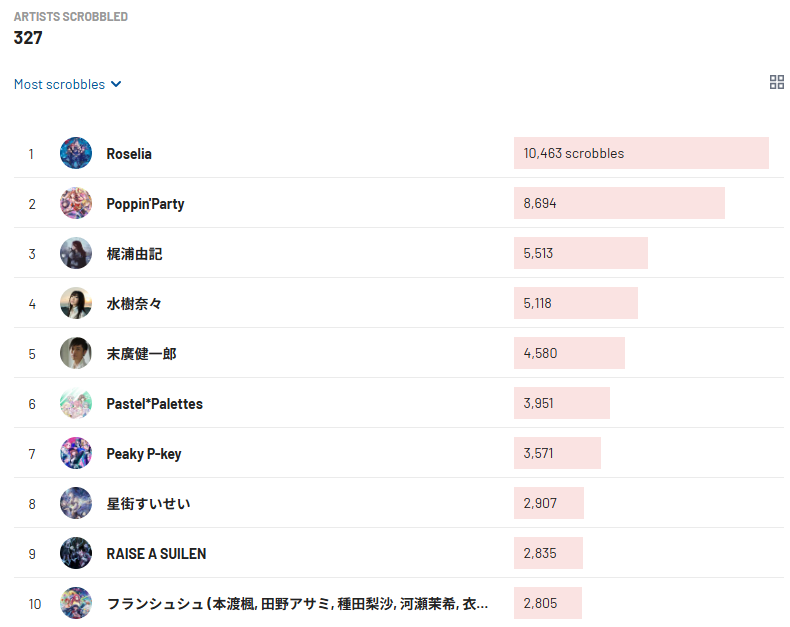This screenshot has width=790, height=627.
Task: Click Peaky P-key's avatar image
Action: (76, 453)
